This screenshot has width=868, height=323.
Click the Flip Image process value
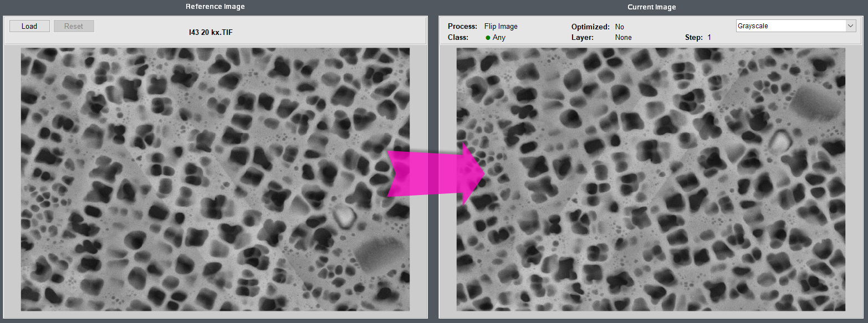click(x=501, y=27)
